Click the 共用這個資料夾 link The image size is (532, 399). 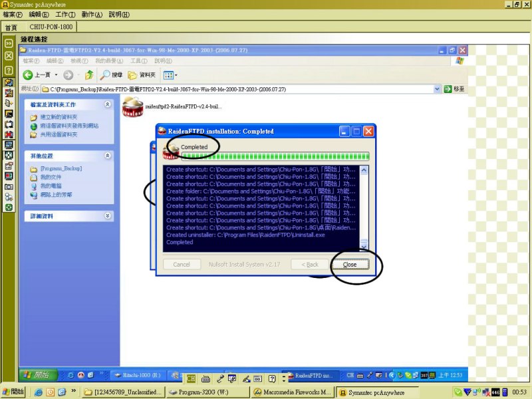click(x=59, y=134)
